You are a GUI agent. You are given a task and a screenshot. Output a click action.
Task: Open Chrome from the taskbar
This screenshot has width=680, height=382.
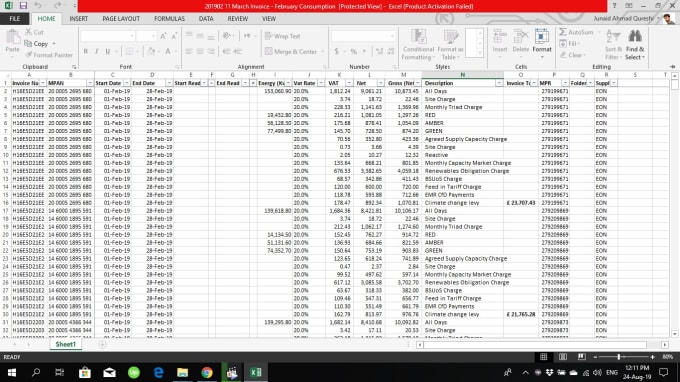(207, 372)
